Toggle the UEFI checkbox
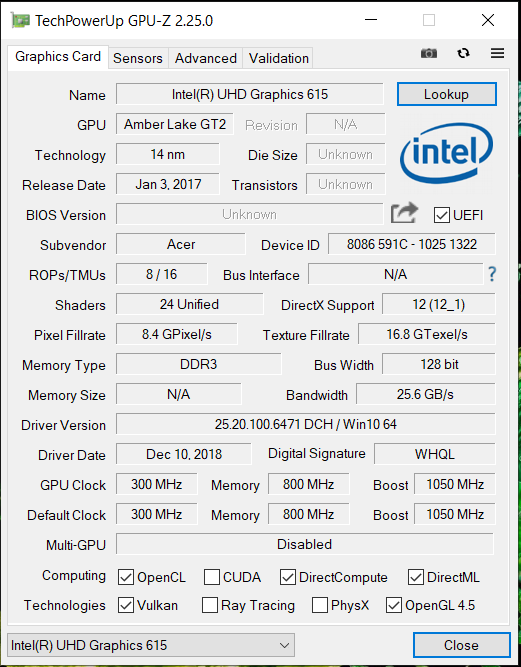Image resolution: width=521 pixels, height=667 pixels. 441,215
